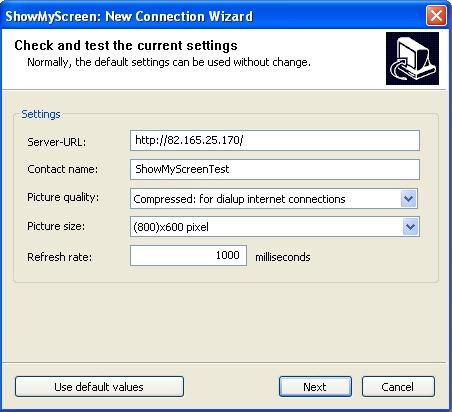Click the milliseconds unit text

pyautogui.click(x=283, y=257)
